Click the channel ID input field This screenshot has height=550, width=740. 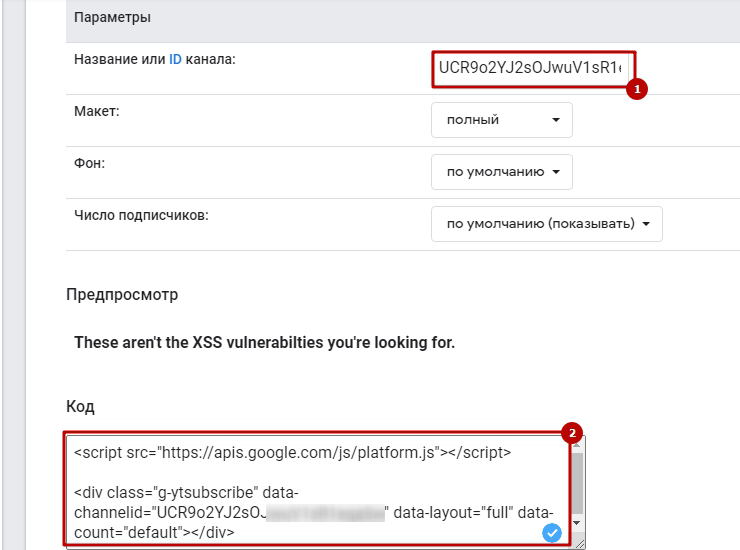tap(529, 69)
